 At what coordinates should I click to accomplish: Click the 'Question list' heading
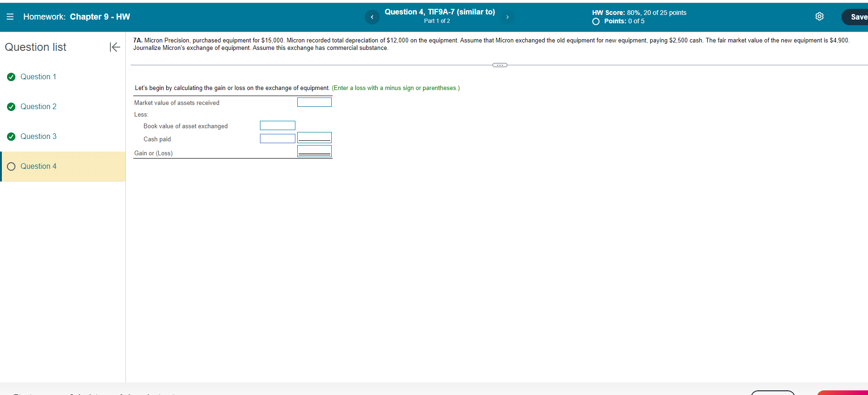point(35,47)
